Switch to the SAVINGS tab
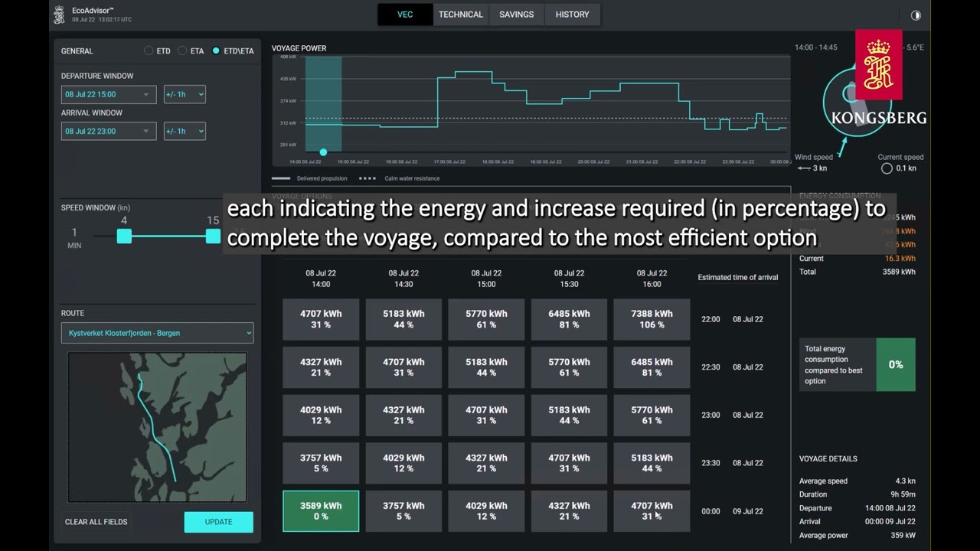This screenshot has height=551, width=980. pyautogui.click(x=517, y=15)
